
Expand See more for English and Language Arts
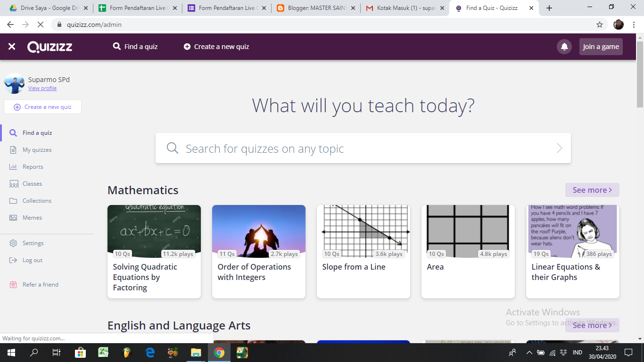point(592,325)
